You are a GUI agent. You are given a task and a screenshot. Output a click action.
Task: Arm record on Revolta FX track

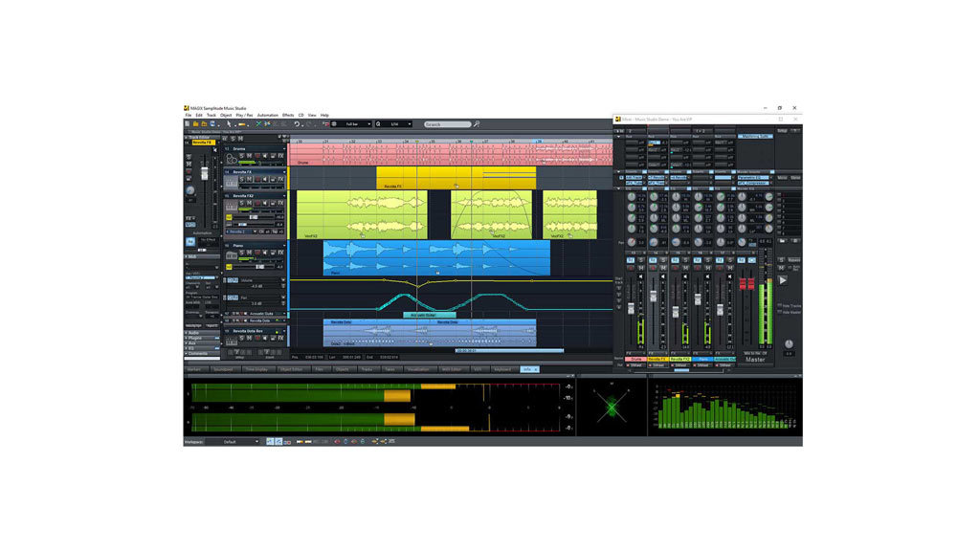pyautogui.click(x=257, y=179)
